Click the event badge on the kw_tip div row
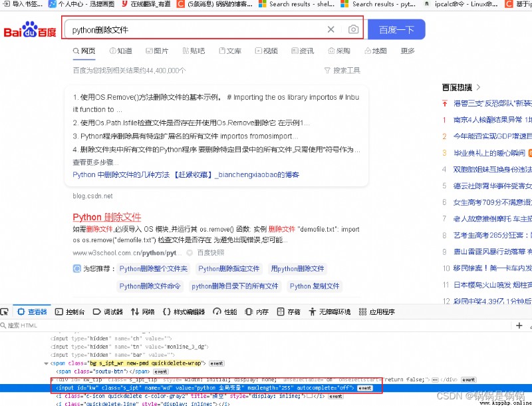This screenshot has width=532, height=406. pos(469,380)
